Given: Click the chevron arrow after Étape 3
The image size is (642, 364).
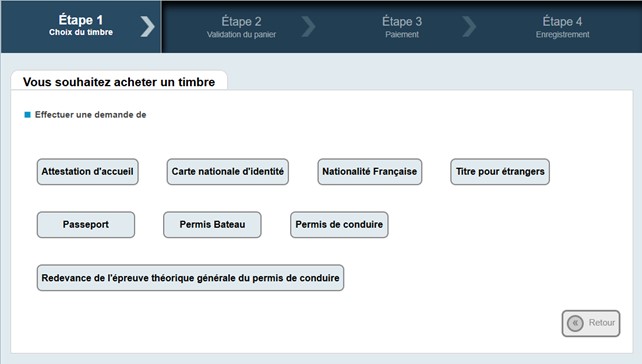Looking at the screenshot, I should pyautogui.click(x=469, y=27).
